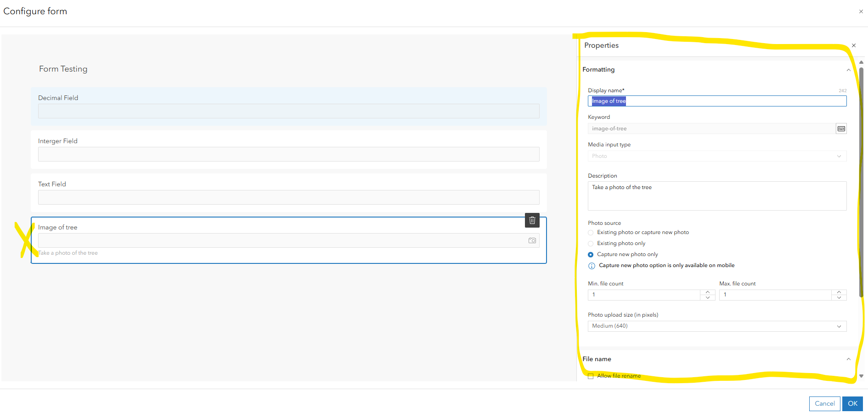This screenshot has width=868, height=413.
Task: Click the camera icon in the photo field
Action: [532, 240]
